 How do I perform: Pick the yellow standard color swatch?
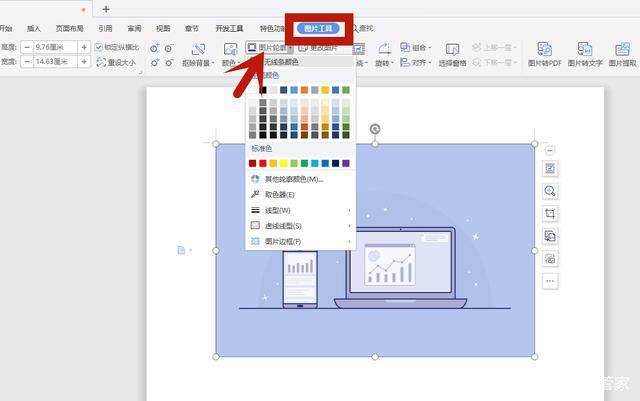pyautogui.click(x=283, y=163)
